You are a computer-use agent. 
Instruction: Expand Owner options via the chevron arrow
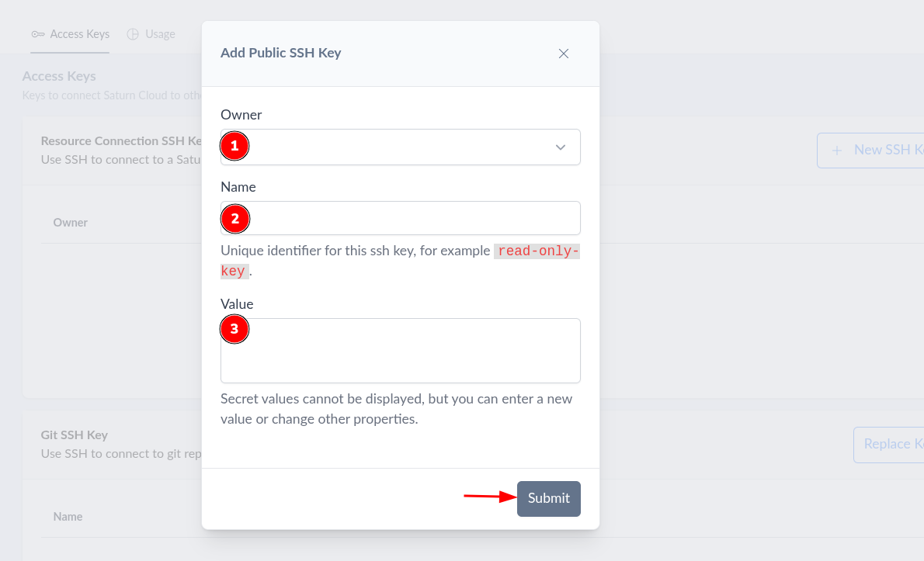click(561, 147)
